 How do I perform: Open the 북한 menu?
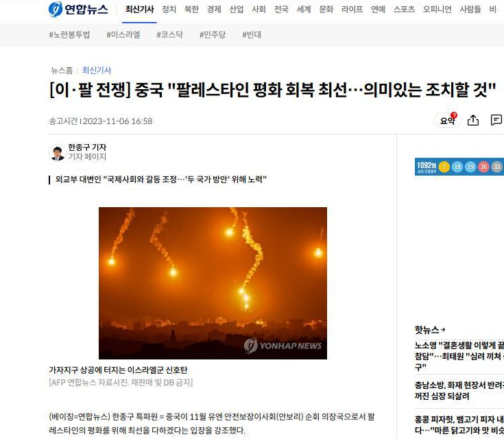tap(191, 10)
